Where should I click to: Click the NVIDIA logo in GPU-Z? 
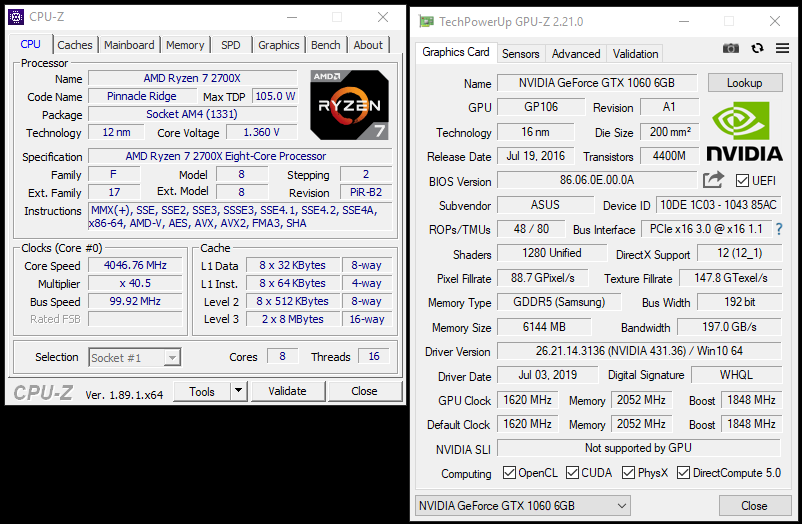(744, 132)
